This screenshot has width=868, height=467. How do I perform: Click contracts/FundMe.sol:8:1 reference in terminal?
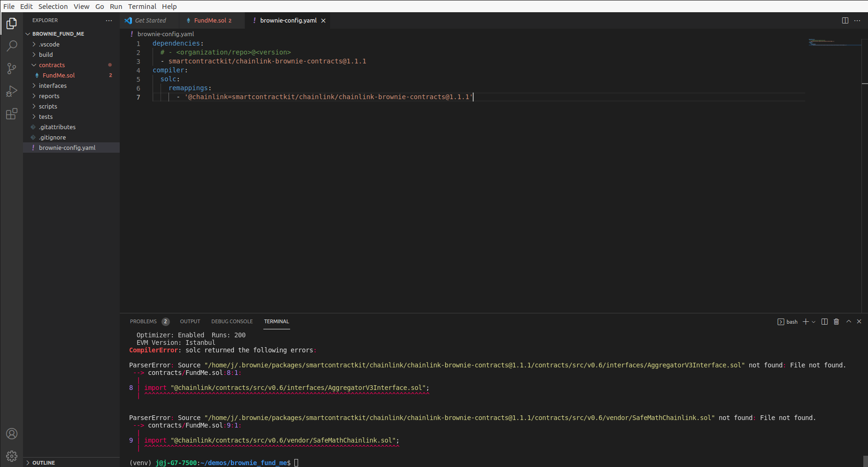194,373
